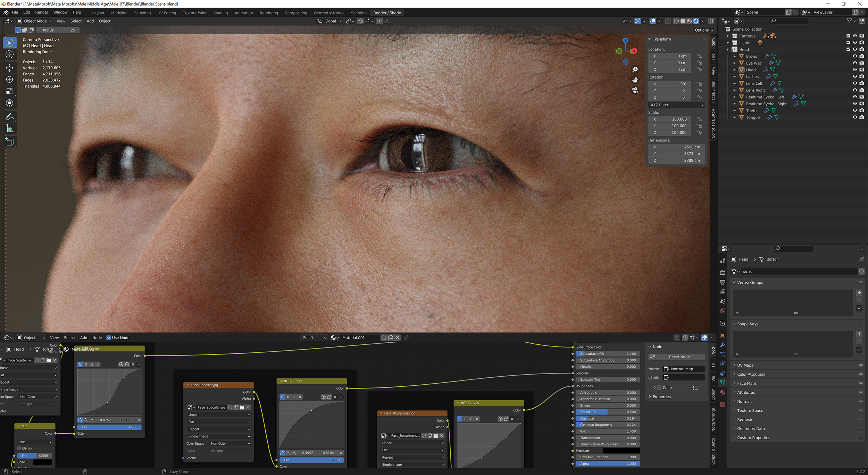Activate the Annotate pencil tool
This screenshot has height=475, width=868.
point(10,117)
